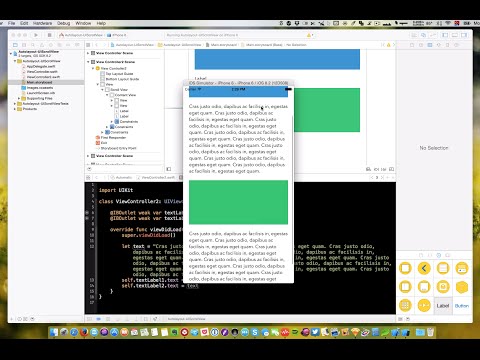The width and height of the screenshot is (480, 360).
Task: Toggle document outline button below canvas
Action: (x=169, y=169)
